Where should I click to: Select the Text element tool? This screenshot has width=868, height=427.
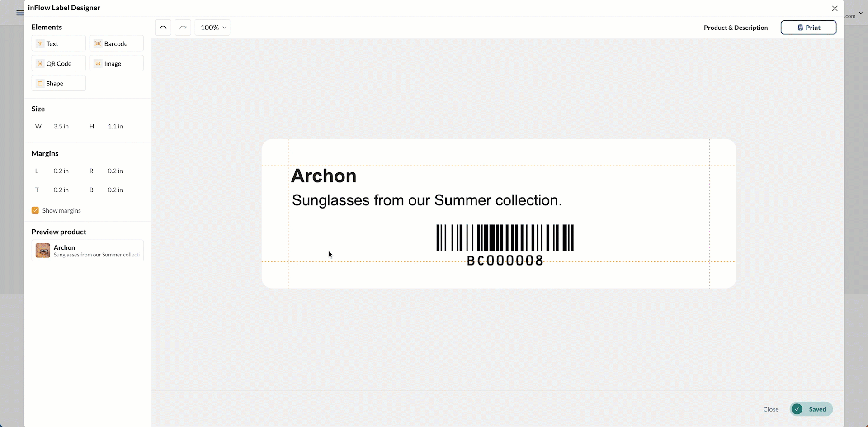pyautogui.click(x=58, y=43)
